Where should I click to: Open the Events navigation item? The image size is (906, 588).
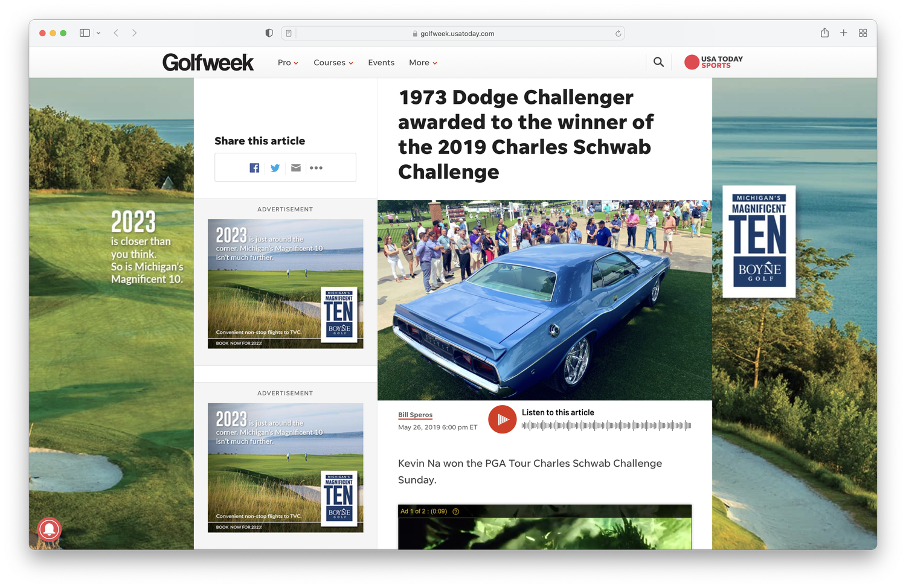point(381,63)
